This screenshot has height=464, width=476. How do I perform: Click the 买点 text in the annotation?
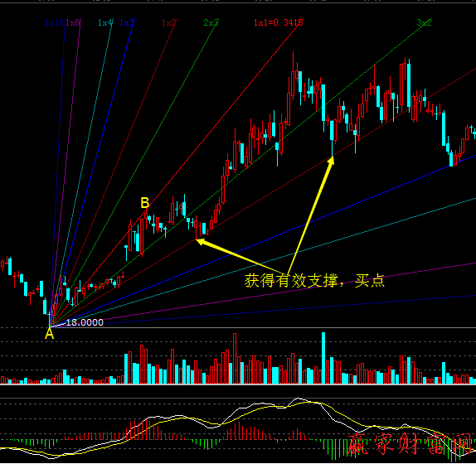(370, 281)
